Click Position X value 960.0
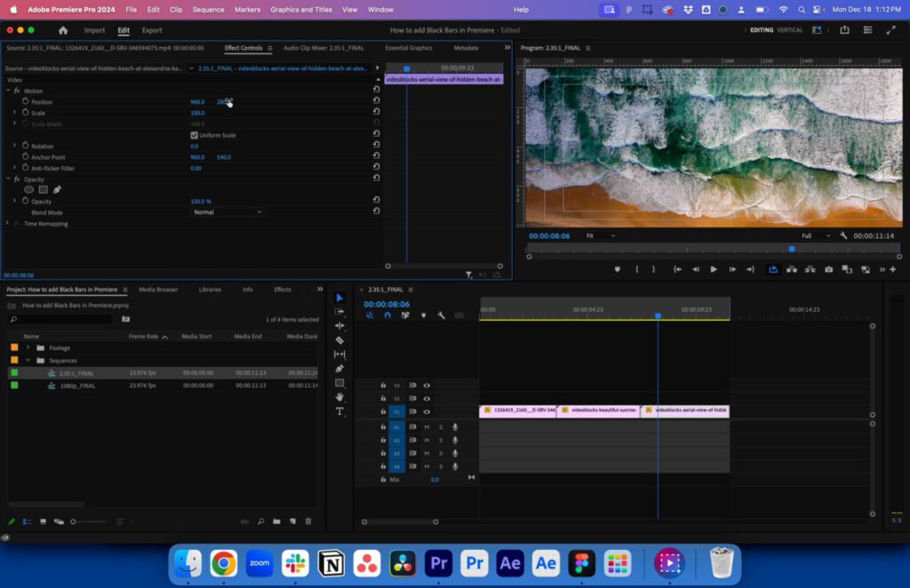910x588 pixels. point(197,102)
